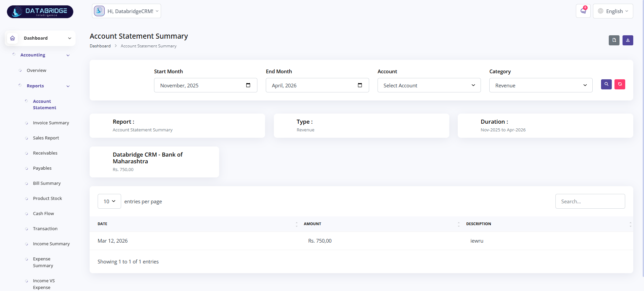Click the Accounting menu label
Image resolution: width=644 pixels, height=291 pixels.
[x=33, y=55]
